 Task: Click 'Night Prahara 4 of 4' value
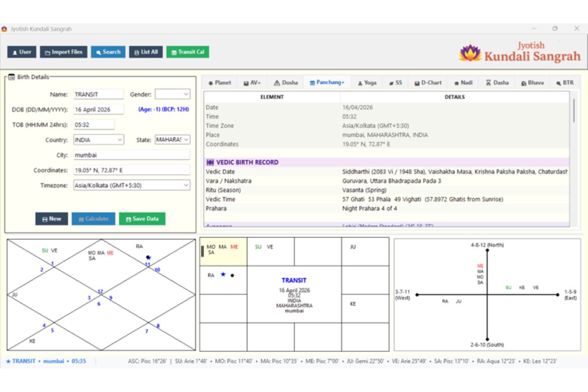pos(370,209)
